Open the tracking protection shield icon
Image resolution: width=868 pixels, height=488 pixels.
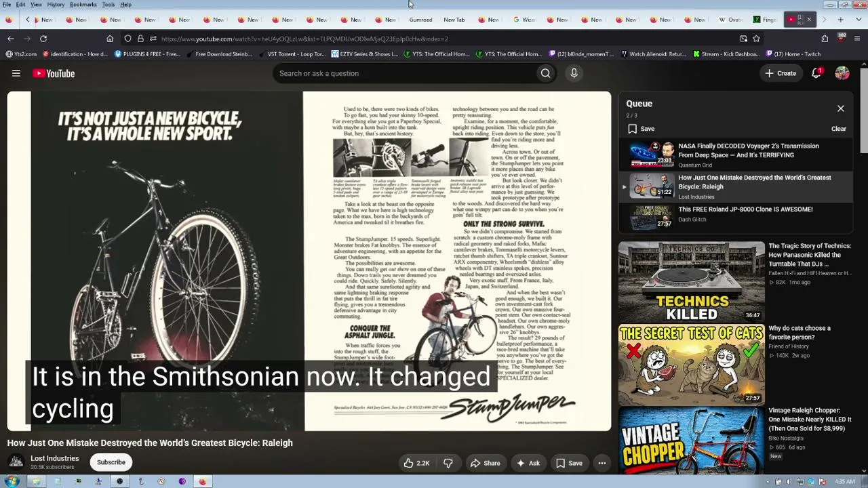[x=127, y=39]
